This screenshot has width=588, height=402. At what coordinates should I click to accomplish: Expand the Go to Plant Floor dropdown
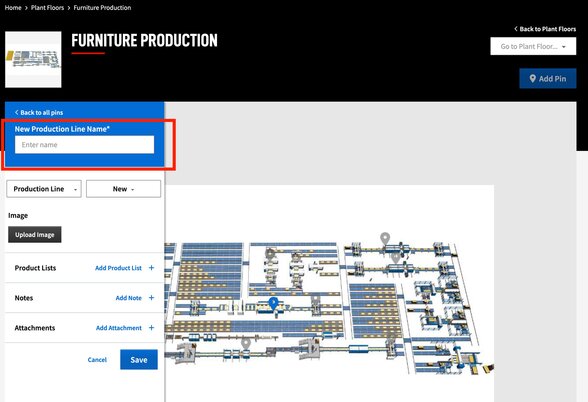point(533,46)
